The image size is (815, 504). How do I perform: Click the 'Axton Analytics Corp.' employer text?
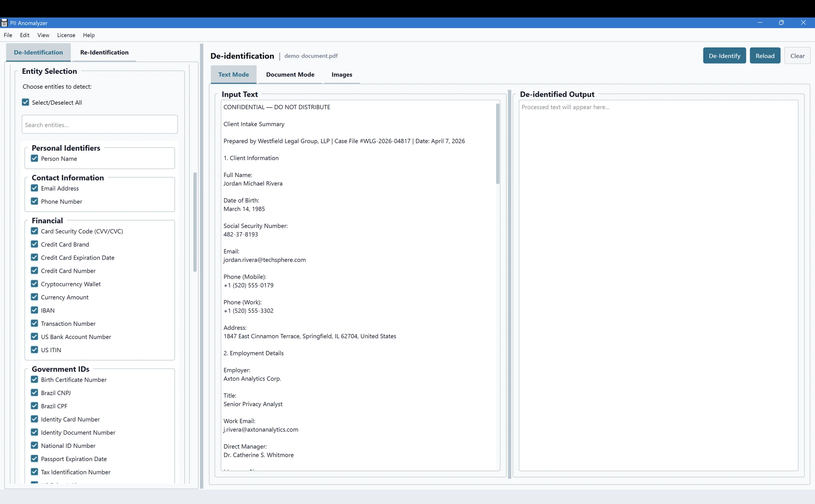(252, 378)
